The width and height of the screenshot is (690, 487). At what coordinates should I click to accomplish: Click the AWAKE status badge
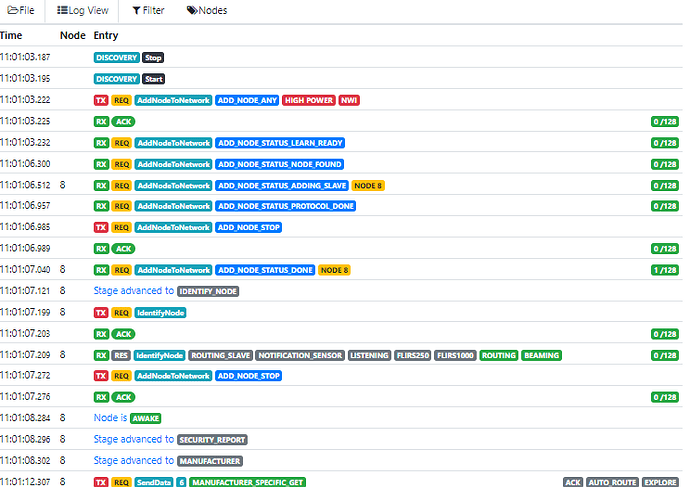[146, 418]
